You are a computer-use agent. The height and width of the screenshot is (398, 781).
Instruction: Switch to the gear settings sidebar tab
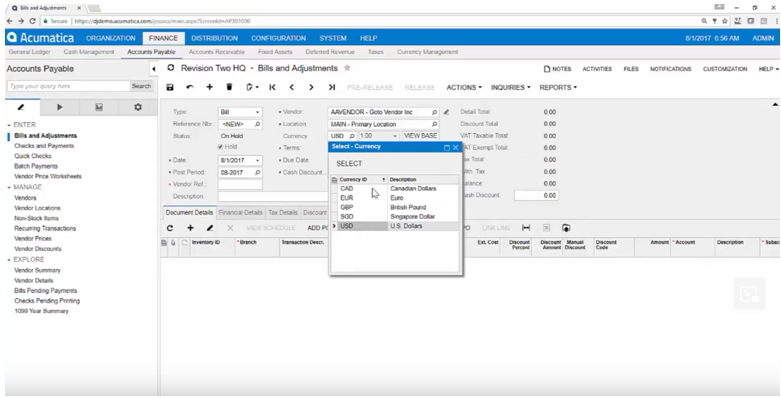click(x=138, y=107)
